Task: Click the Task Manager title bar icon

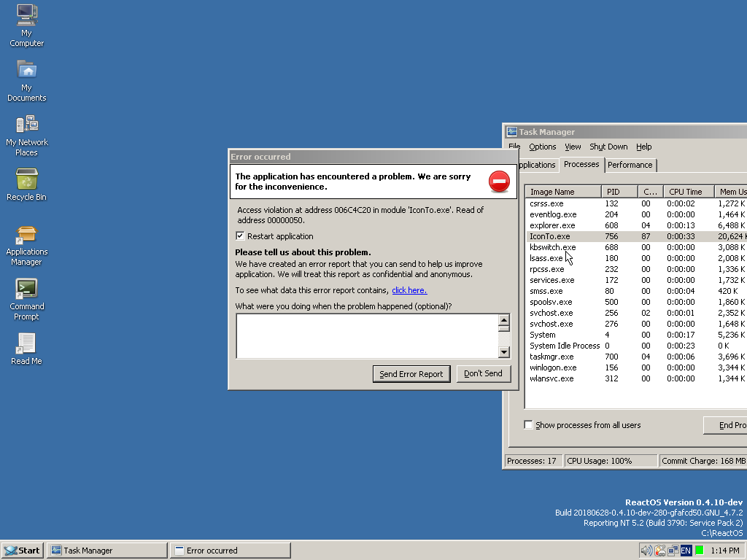Action: (x=511, y=131)
